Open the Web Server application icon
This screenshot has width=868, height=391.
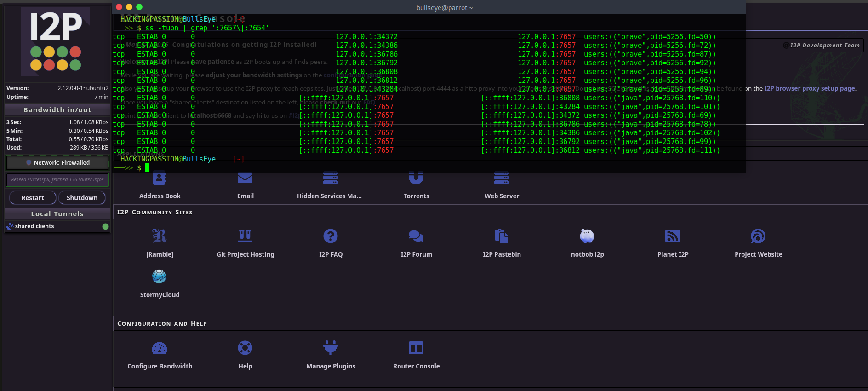502,178
